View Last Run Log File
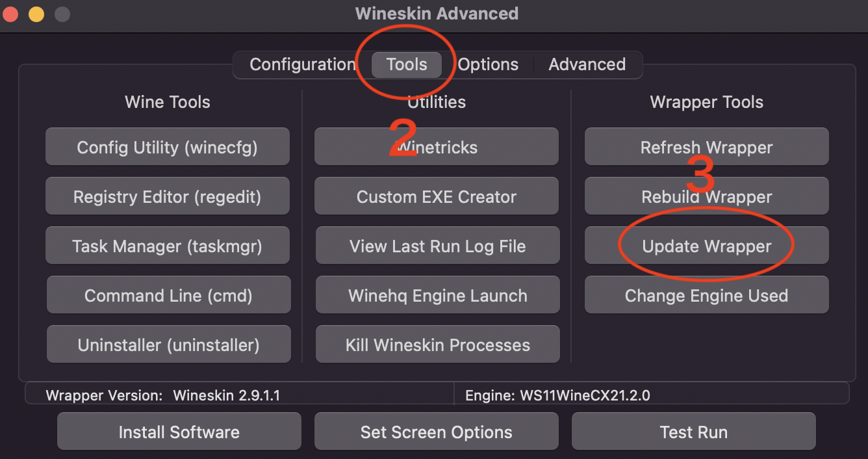This screenshot has width=868, height=459. tap(437, 246)
